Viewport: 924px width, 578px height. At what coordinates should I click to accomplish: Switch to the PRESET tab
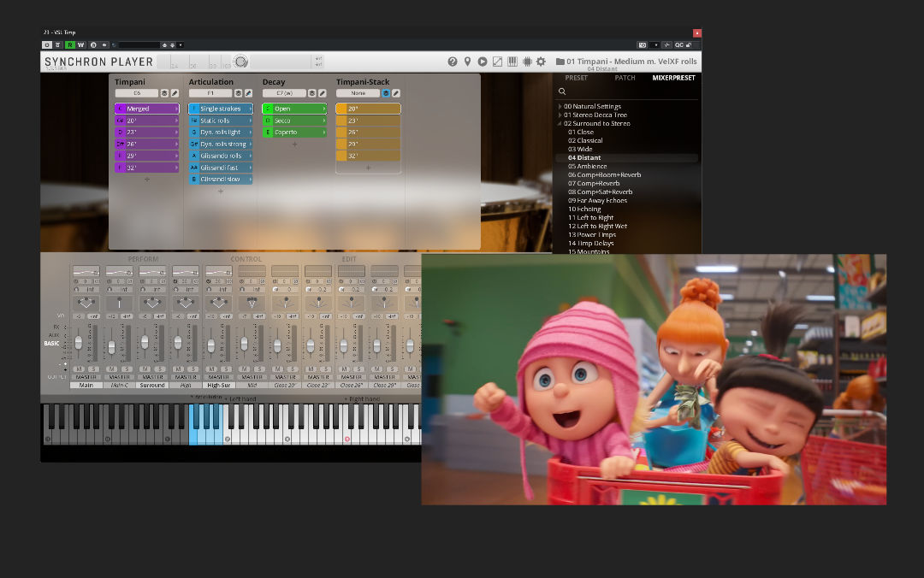click(x=576, y=78)
